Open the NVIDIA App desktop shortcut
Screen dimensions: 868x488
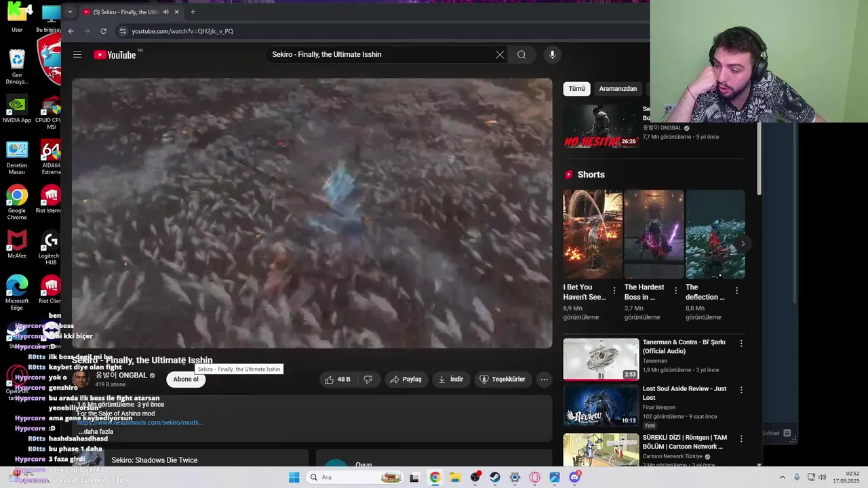[17, 110]
